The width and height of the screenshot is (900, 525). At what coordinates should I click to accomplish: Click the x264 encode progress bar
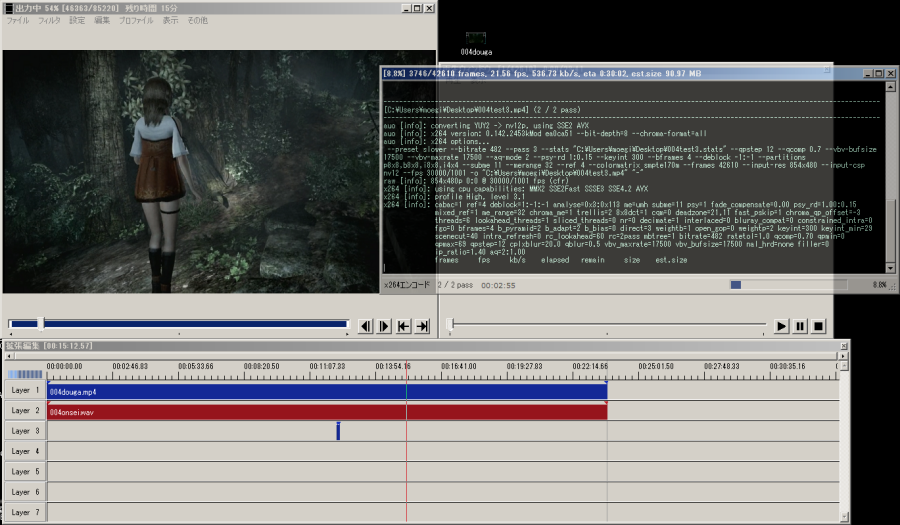point(788,285)
